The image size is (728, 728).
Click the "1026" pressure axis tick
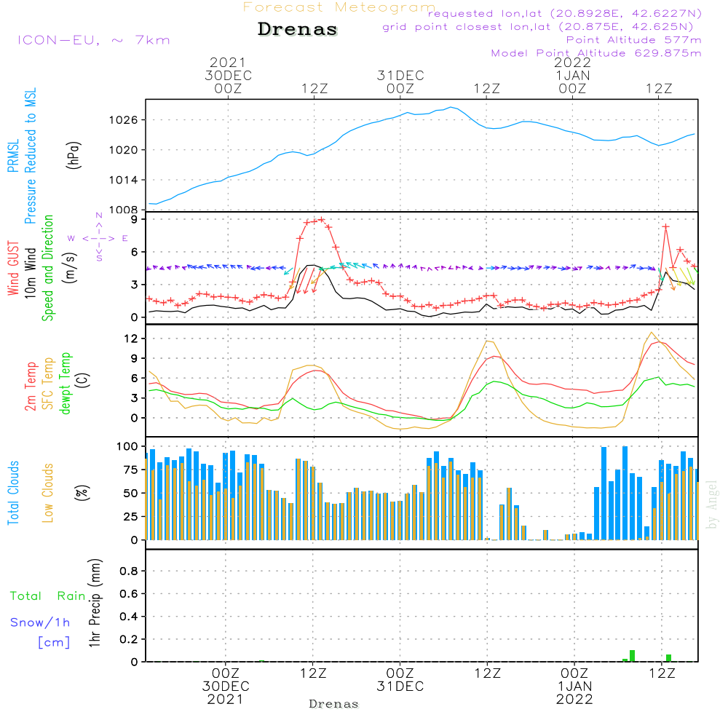(124, 120)
